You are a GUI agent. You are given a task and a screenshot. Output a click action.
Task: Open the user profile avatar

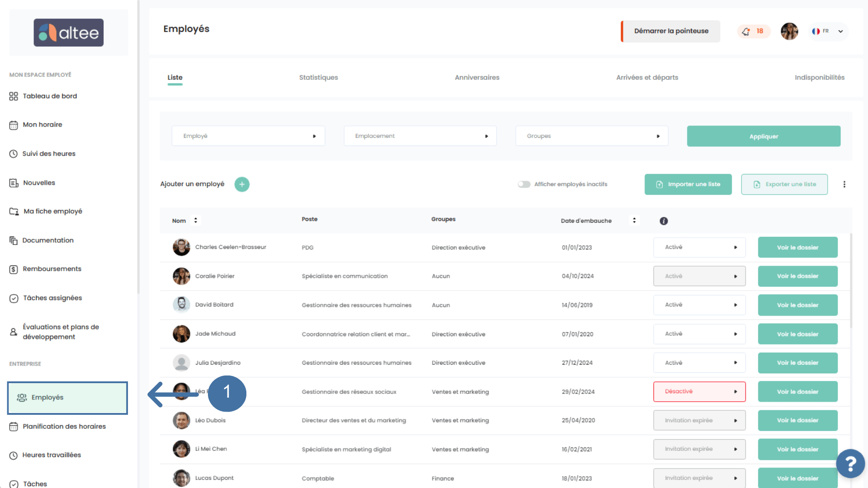[789, 31]
